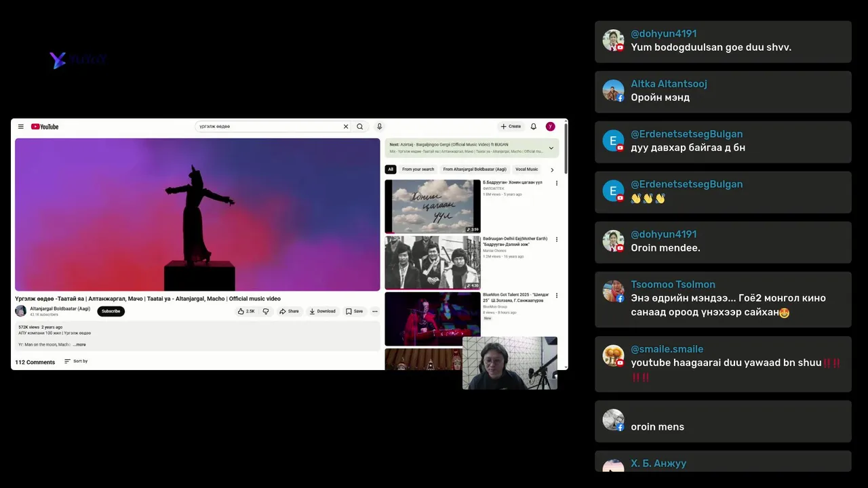Viewport: 868px width, 488px height.
Task: Open the comments Sort by menu
Action: (76, 362)
